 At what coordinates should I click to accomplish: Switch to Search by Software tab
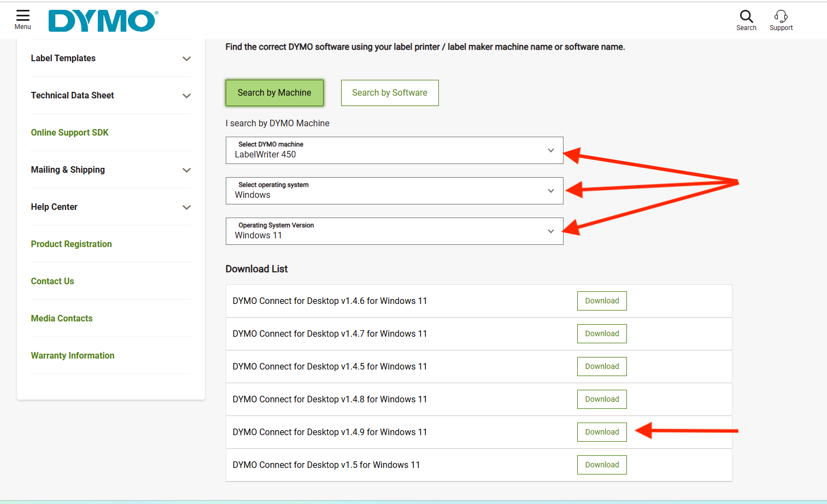point(390,93)
